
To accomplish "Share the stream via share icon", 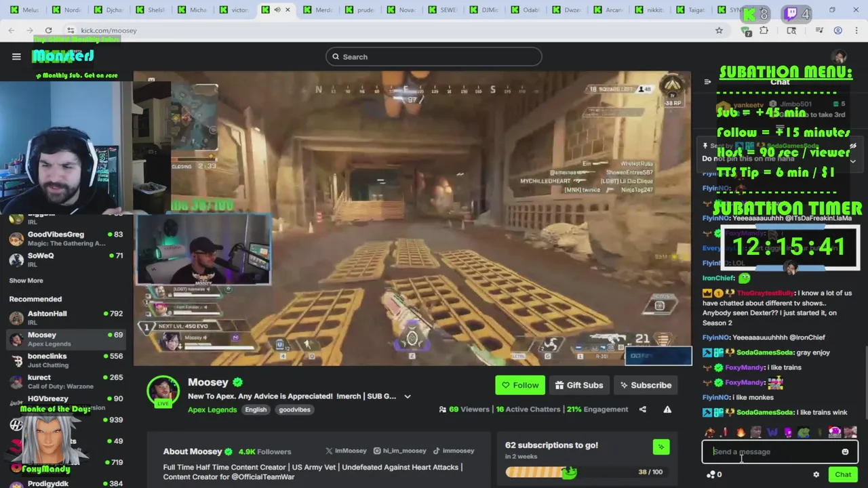I will pos(643,409).
